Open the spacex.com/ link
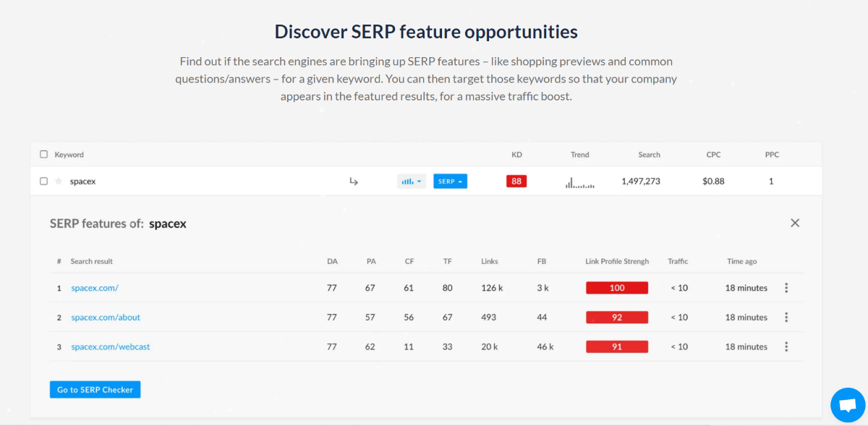 click(95, 288)
